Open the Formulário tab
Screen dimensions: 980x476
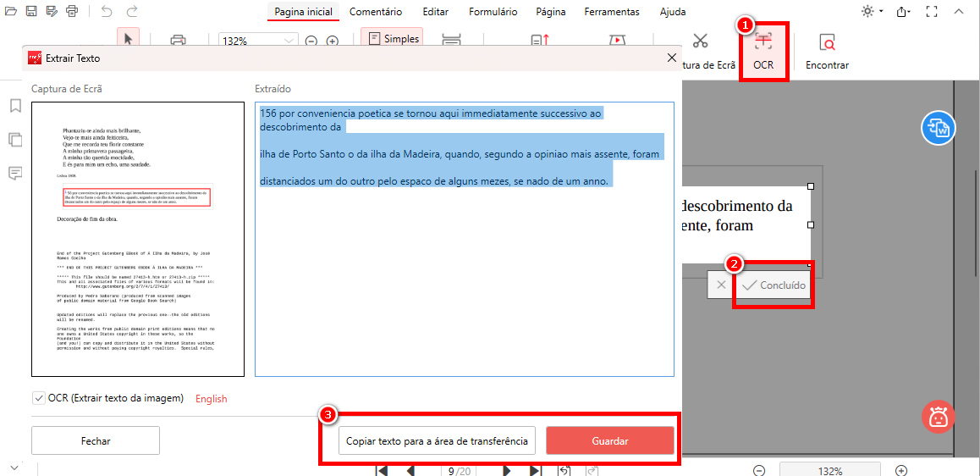[493, 12]
